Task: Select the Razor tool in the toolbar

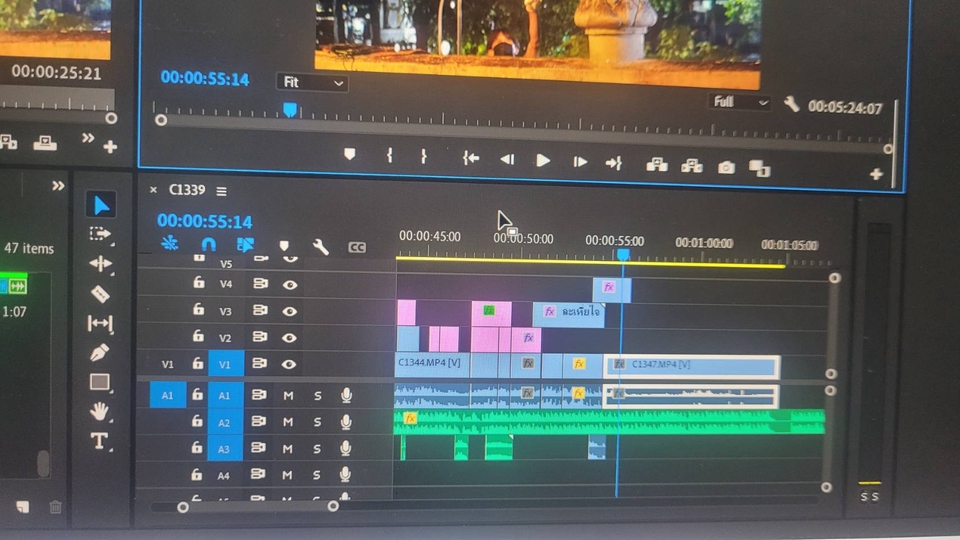Action: coord(100,294)
